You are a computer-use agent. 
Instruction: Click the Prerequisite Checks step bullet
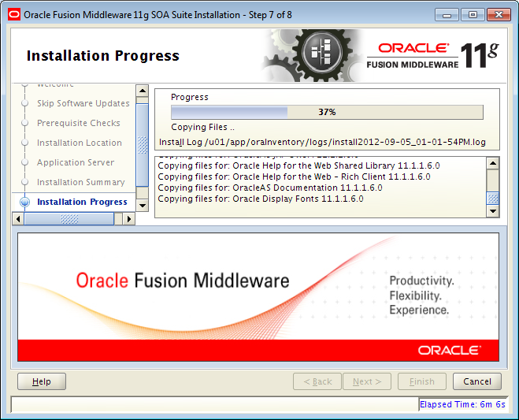pos(25,123)
